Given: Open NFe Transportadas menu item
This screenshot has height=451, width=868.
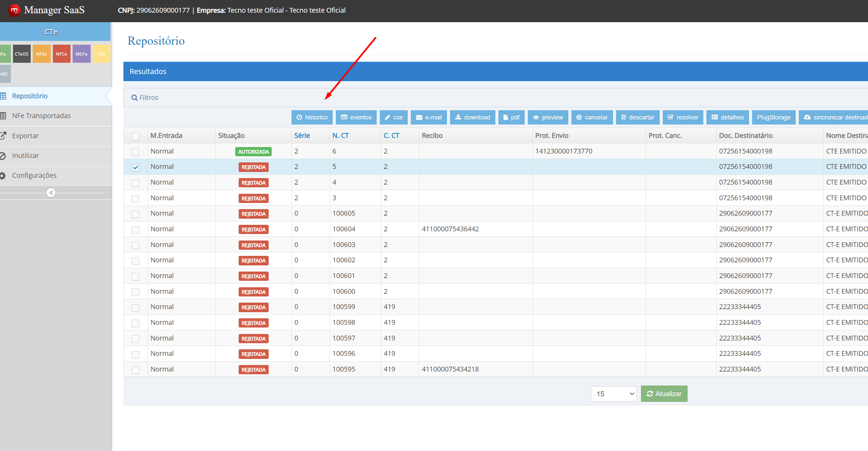Looking at the screenshot, I should 41,116.
